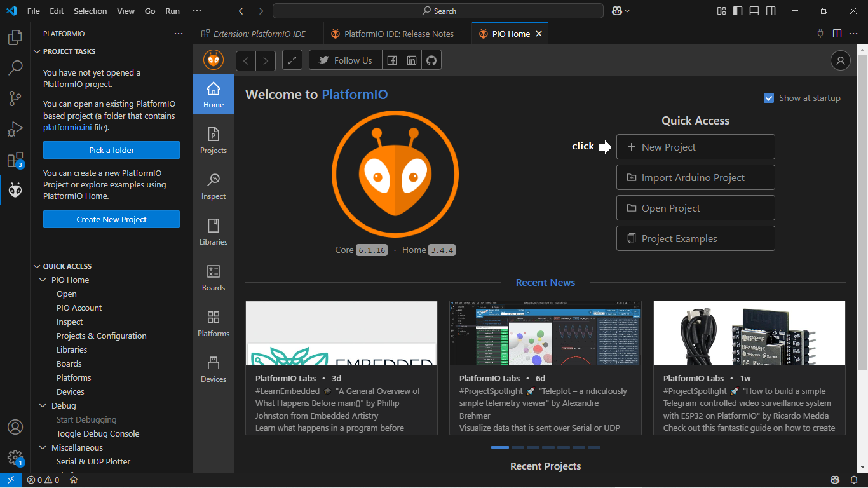Open the PIO account profile icon
This screenshot has width=868, height=488.
[x=841, y=60]
